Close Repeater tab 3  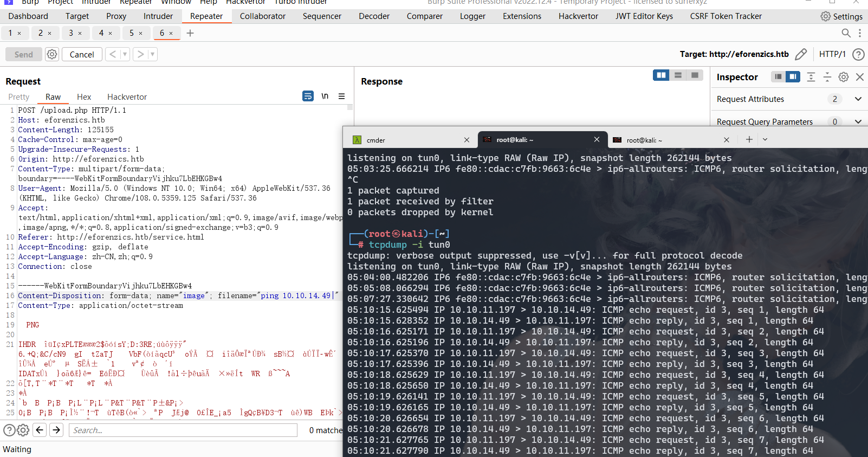point(80,33)
